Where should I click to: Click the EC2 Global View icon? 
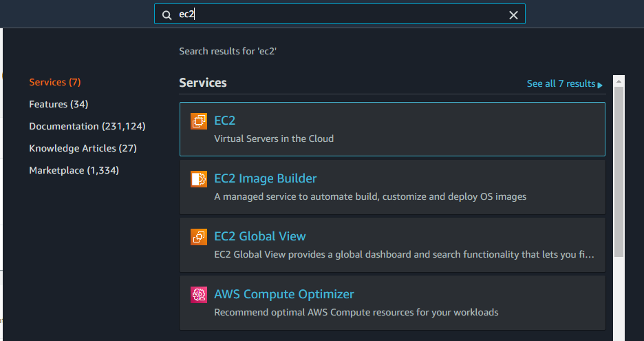tap(199, 237)
